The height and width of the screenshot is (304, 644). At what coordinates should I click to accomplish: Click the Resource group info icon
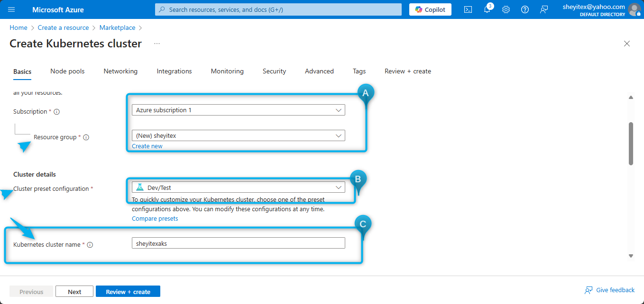[86, 137]
